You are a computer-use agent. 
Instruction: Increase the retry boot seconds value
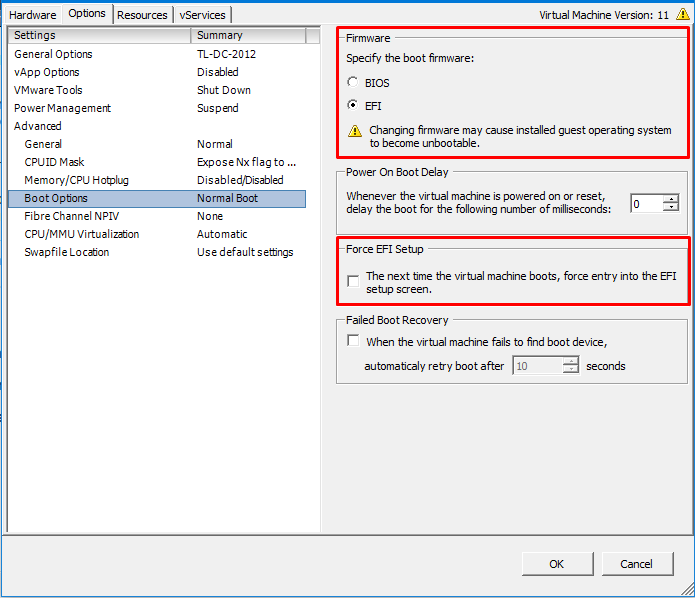click(570, 362)
